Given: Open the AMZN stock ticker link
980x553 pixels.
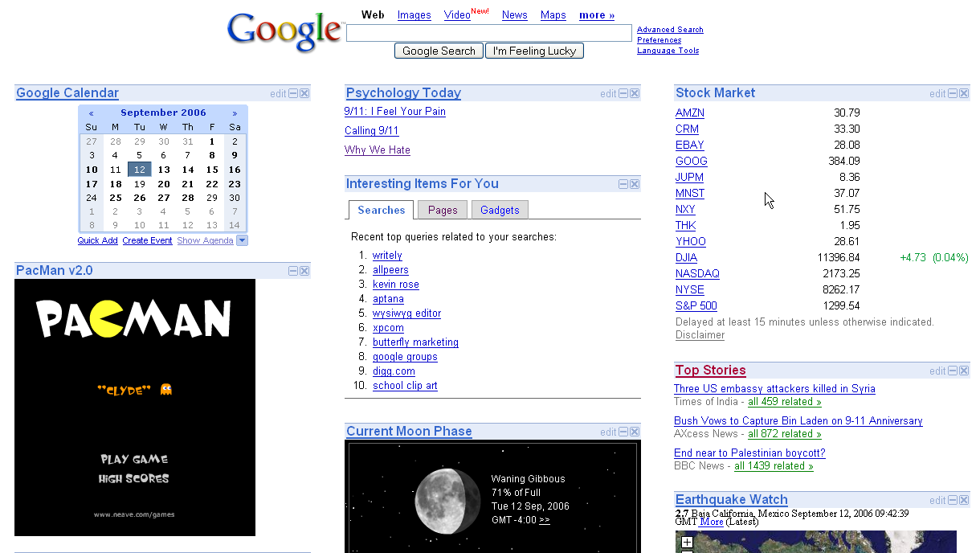Looking at the screenshot, I should point(690,113).
